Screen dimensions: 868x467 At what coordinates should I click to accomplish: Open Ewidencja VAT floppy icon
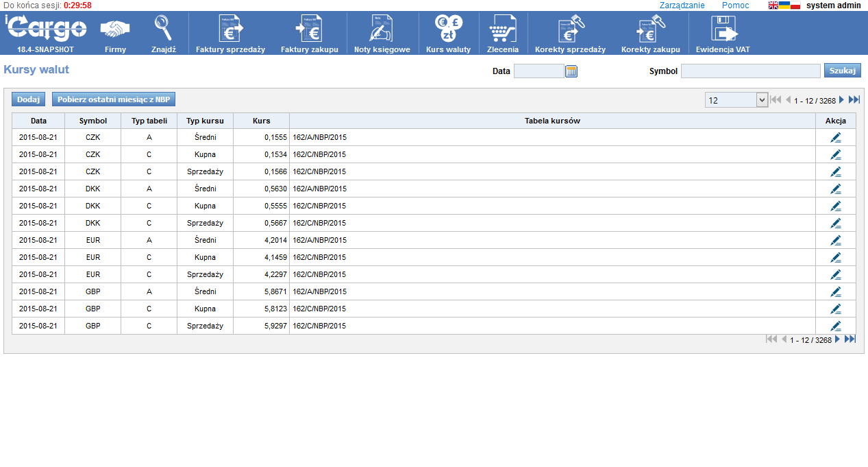click(x=723, y=29)
